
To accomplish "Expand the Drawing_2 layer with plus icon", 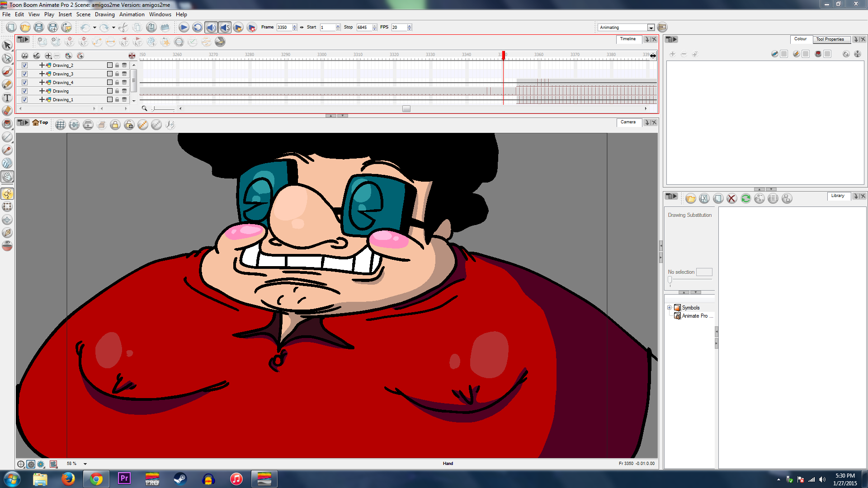I will tap(42, 66).
